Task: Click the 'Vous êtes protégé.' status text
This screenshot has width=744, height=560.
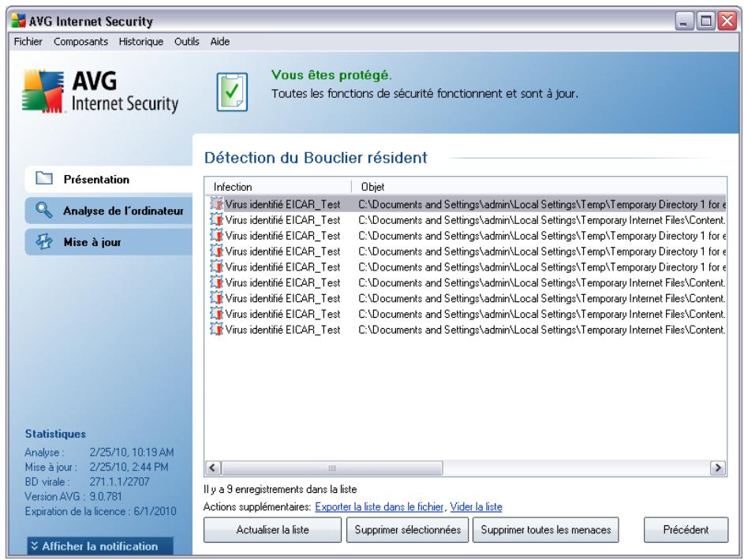Action: pos(331,75)
